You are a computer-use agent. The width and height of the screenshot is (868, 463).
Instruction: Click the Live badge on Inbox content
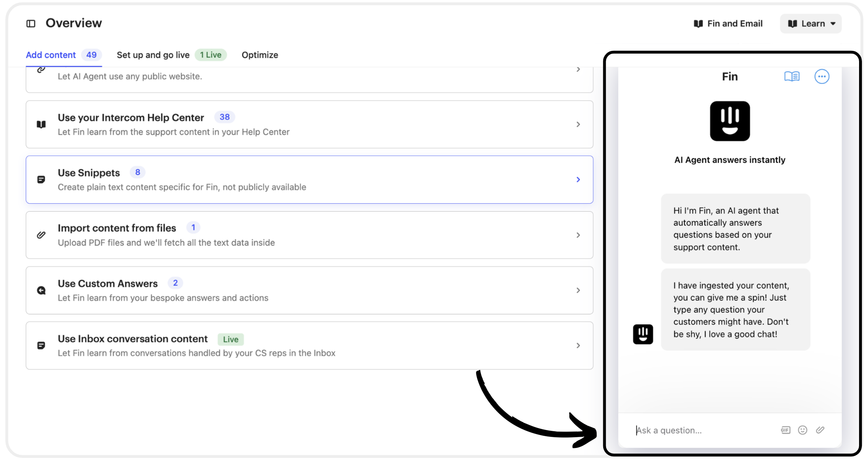(231, 339)
